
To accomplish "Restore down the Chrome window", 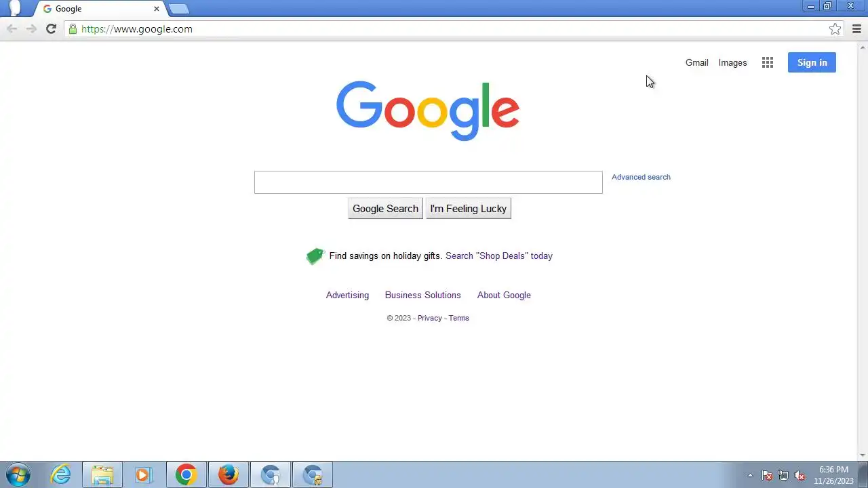I will pyautogui.click(x=827, y=6).
